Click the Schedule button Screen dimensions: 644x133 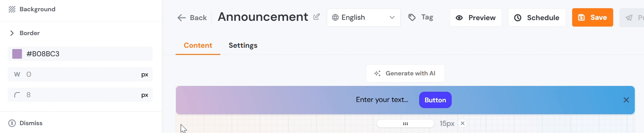point(537,17)
